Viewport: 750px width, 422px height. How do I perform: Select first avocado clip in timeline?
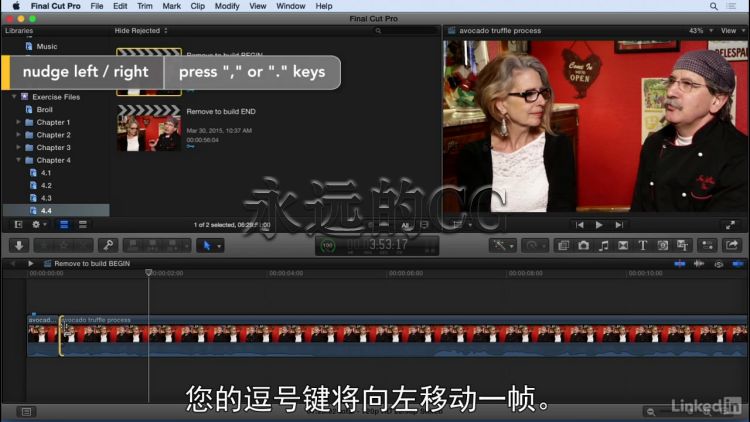43,335
